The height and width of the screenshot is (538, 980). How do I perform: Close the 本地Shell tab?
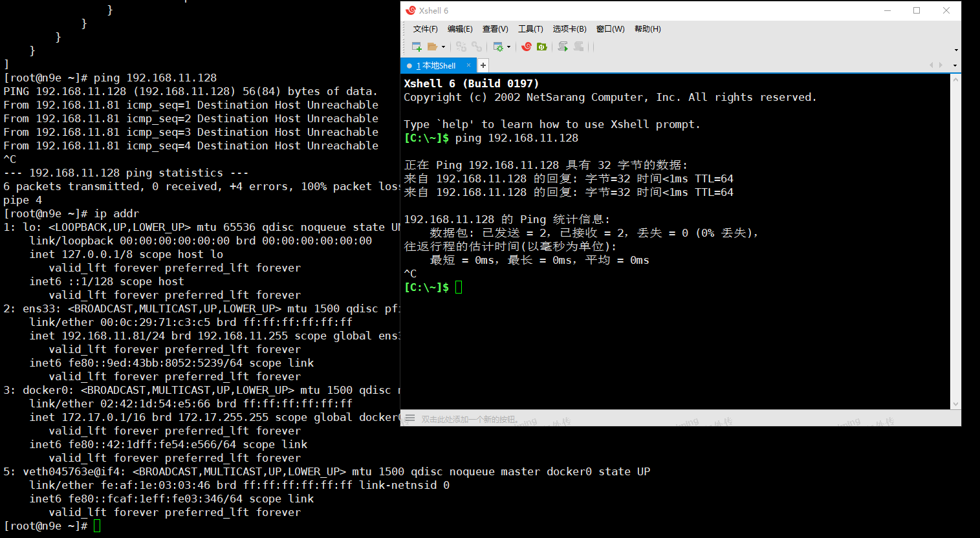tap(469, 65)
